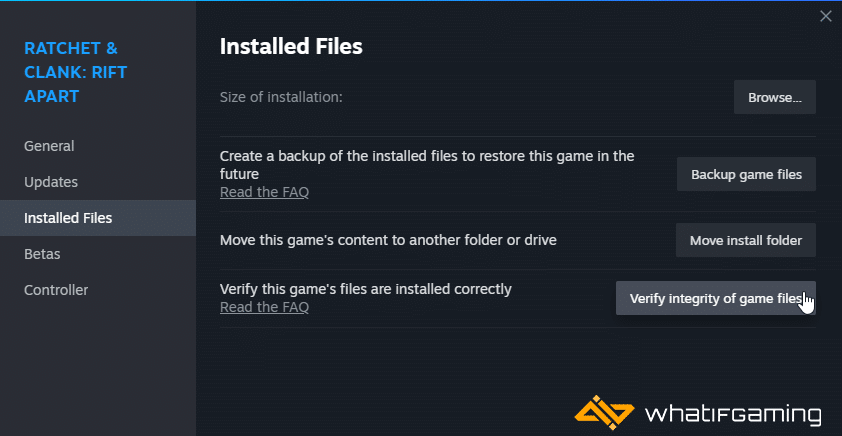Close the properties window with the X
Screen dimensions: 842x436
coord(825,17)
